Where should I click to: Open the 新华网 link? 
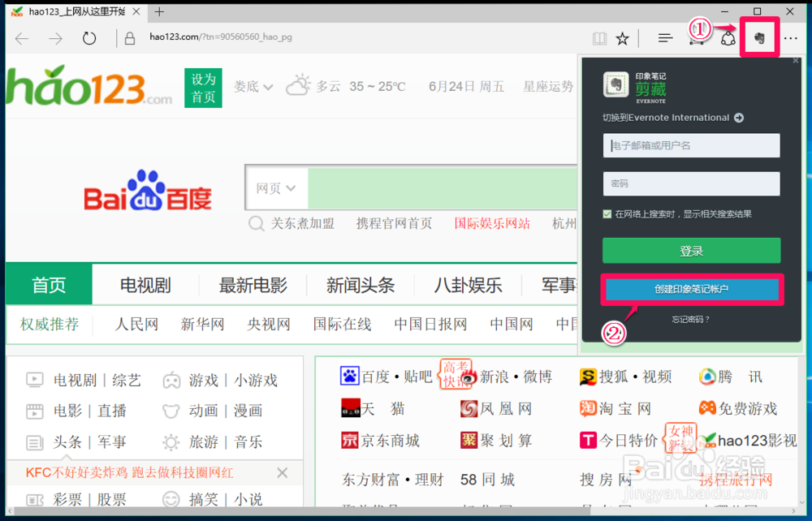point(202,325)
